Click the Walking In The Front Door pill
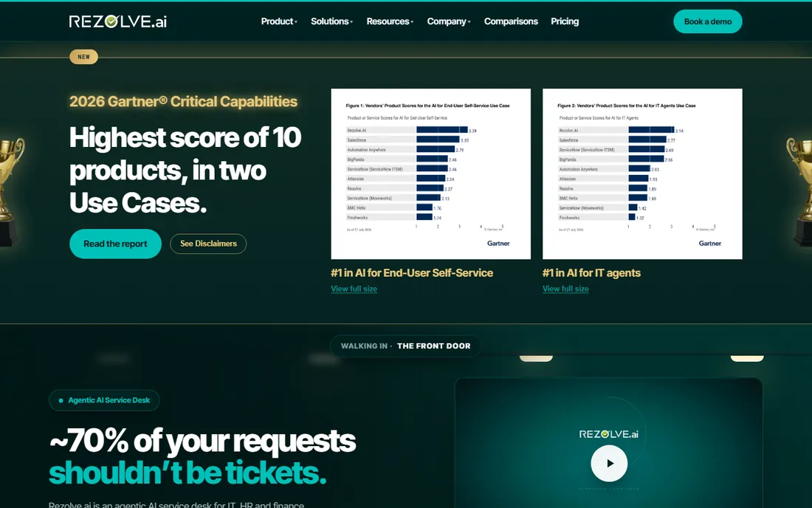The width and height of the screenshot is (812, 508). [405, 346]
